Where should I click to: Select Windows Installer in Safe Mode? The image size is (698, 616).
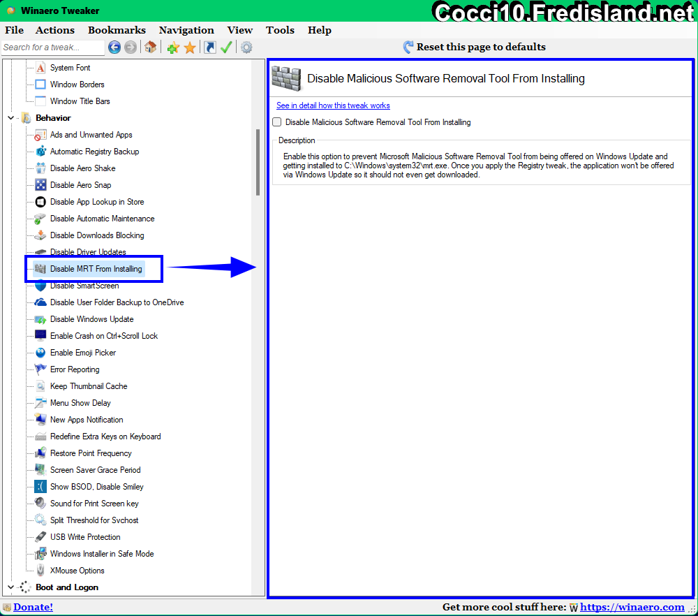(102, 554)
